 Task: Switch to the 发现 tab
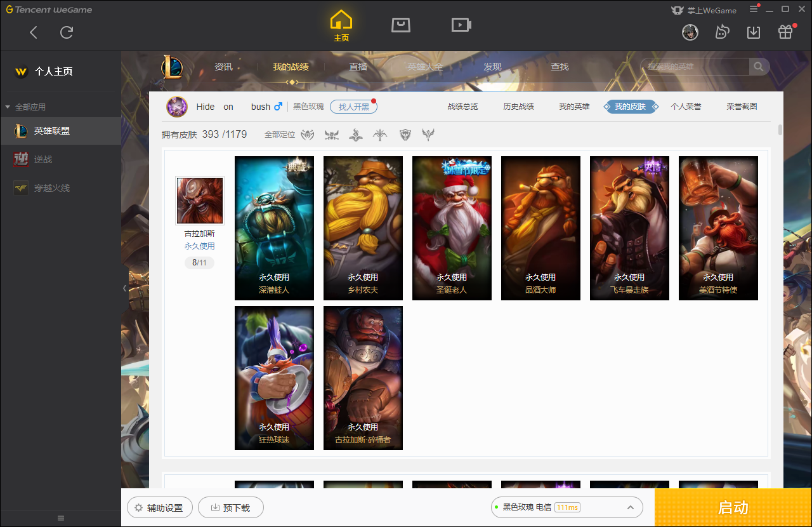tap(492, 67)
